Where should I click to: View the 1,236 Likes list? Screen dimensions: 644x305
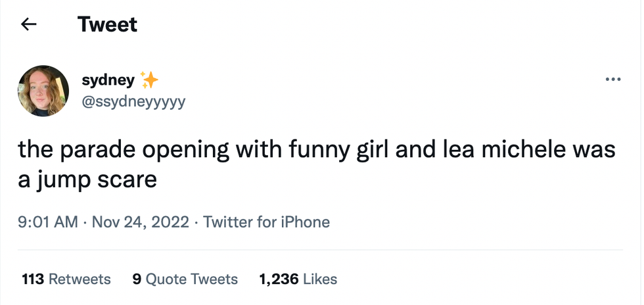pos(298,279)
